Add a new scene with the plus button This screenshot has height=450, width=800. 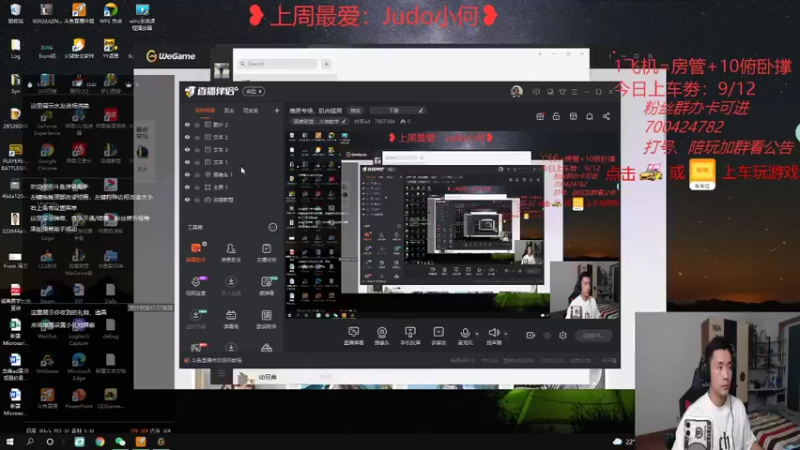[277, 110]
